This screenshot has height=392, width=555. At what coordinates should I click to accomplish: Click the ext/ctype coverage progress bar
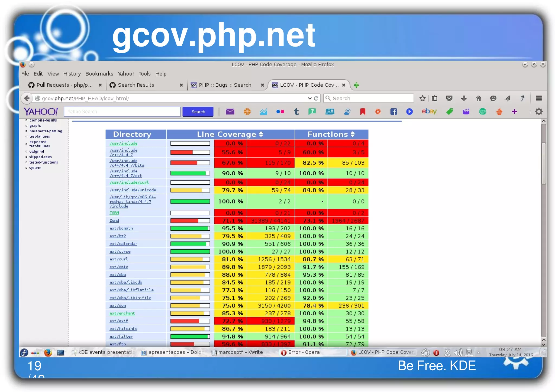pyautogui.click(x=190, y=251)
